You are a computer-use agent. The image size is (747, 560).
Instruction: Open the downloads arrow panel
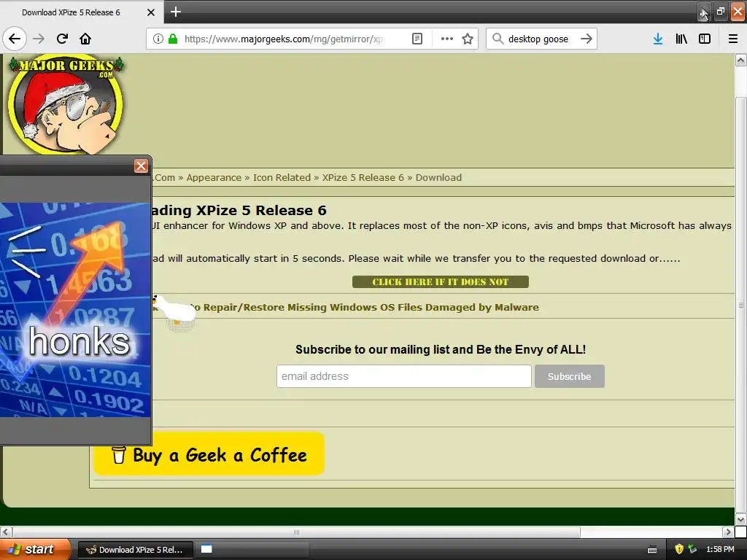point(657,39)
